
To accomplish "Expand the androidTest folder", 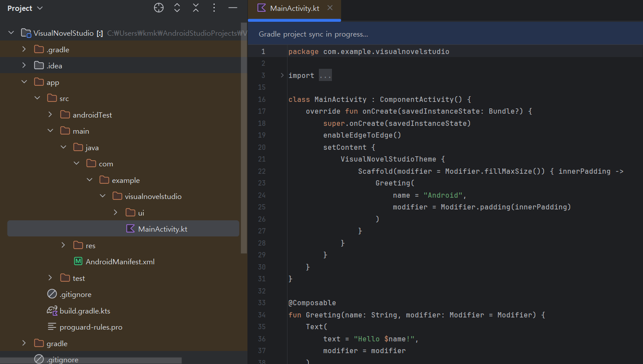I will pyautogui.click(x=50, y=115).
